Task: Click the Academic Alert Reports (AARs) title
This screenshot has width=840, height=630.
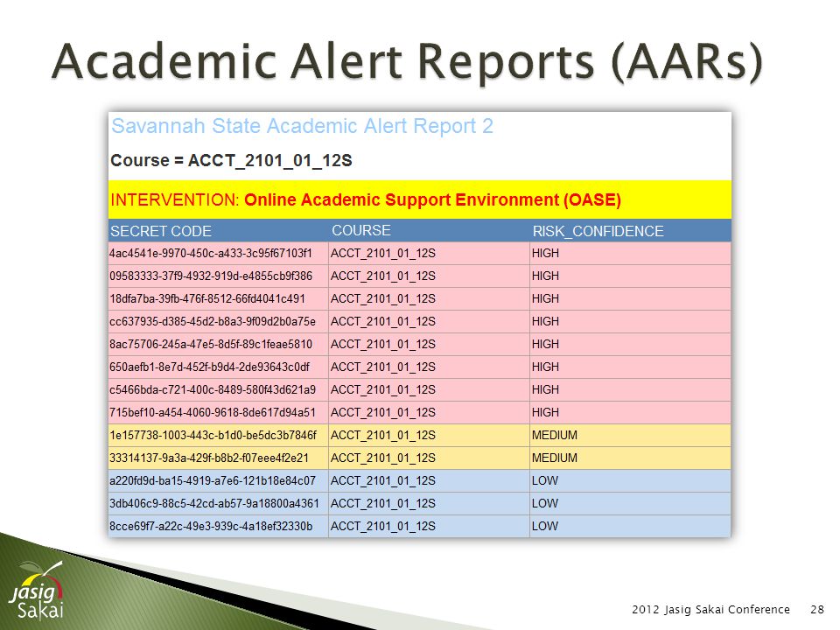Action: pos(407,61)
